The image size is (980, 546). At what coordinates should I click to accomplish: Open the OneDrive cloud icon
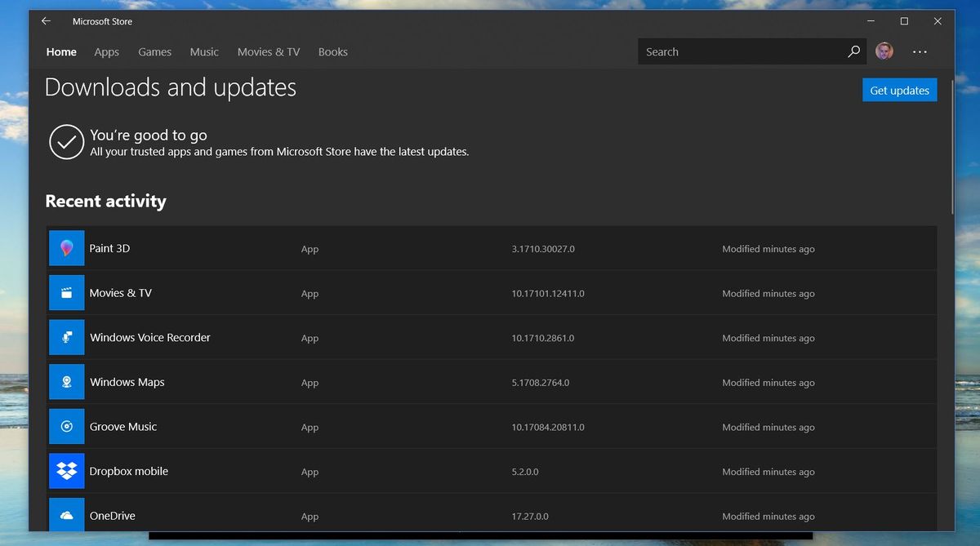pyautogui.click(x=66, y=515)
